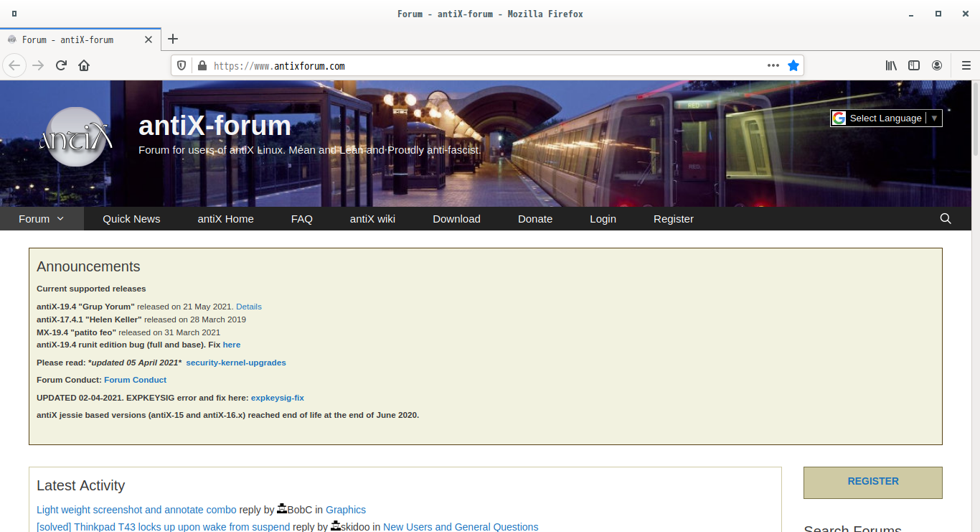Open the Download menu item
Viewport: 980px width, 532px height.
pos(456,219)
